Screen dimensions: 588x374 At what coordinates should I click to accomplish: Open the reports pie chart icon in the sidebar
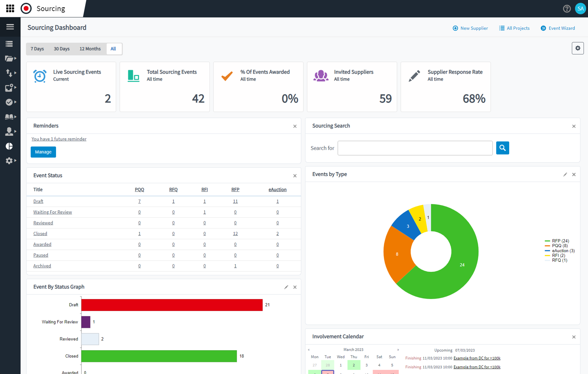[9, 146]
